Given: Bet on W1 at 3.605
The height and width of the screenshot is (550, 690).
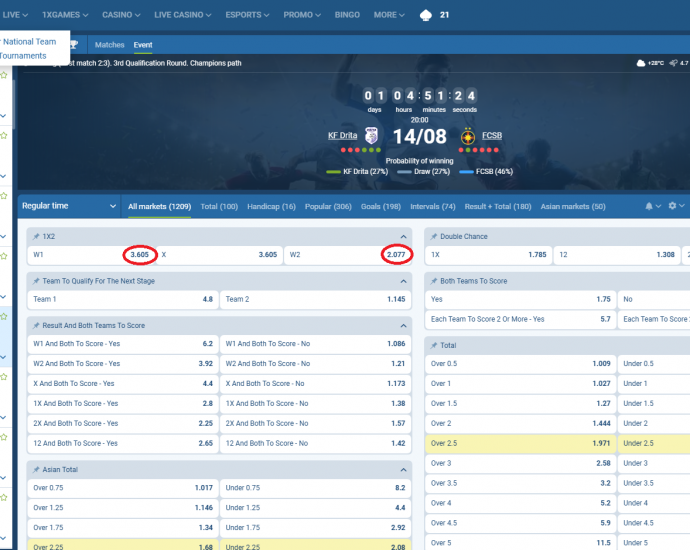Looking at the screenshot, I should click(91, 255).
